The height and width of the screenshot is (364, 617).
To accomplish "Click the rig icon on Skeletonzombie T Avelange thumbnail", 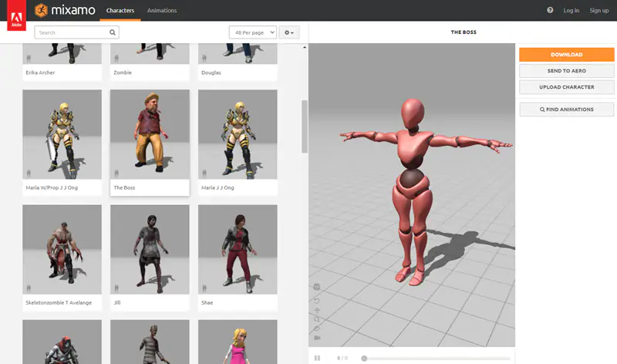I will coord(29,288).
